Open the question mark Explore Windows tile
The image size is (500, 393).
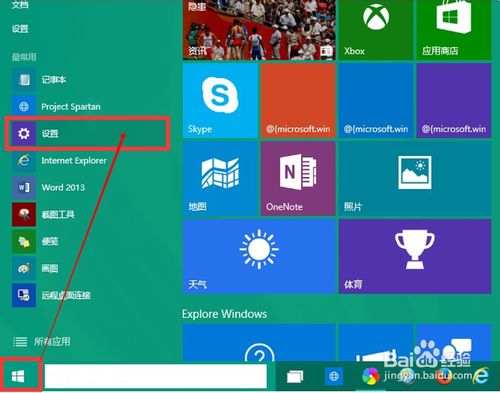point(259,343)
